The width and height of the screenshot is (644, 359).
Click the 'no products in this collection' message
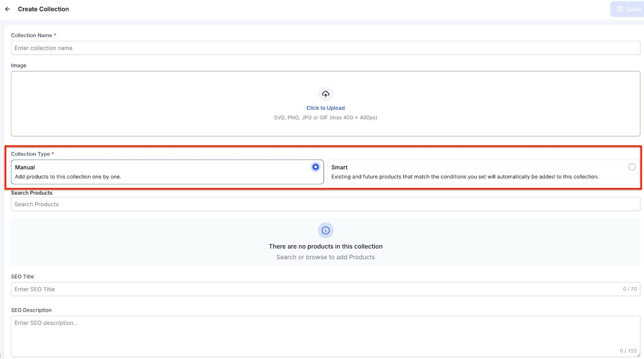tap(326, 246)
